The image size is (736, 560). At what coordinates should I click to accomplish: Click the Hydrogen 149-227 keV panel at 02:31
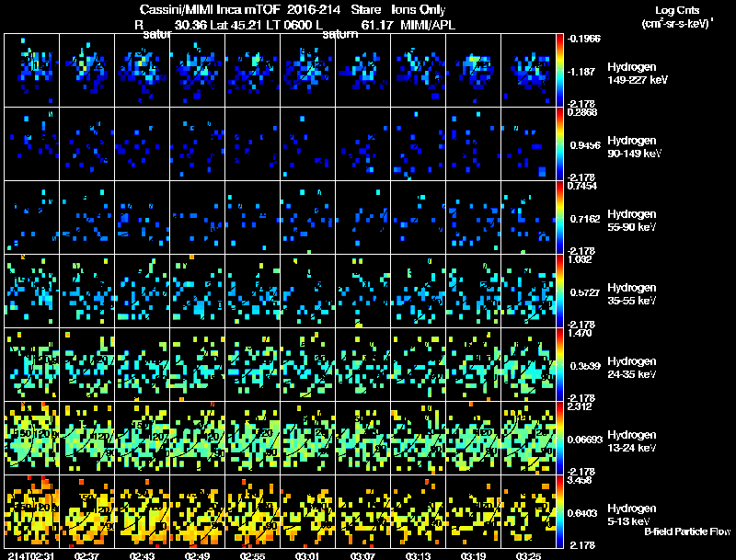[x=32, y=71]
